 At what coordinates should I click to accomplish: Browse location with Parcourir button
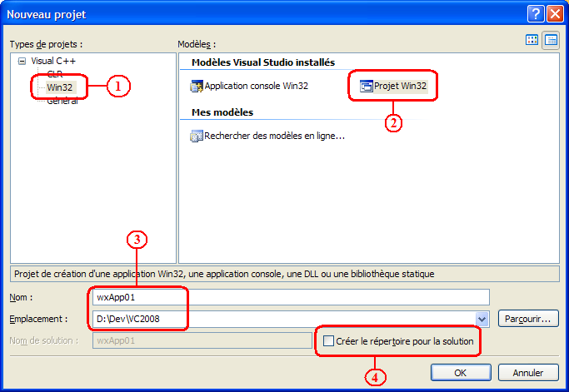pyautogui.click(x=528, y=319)
